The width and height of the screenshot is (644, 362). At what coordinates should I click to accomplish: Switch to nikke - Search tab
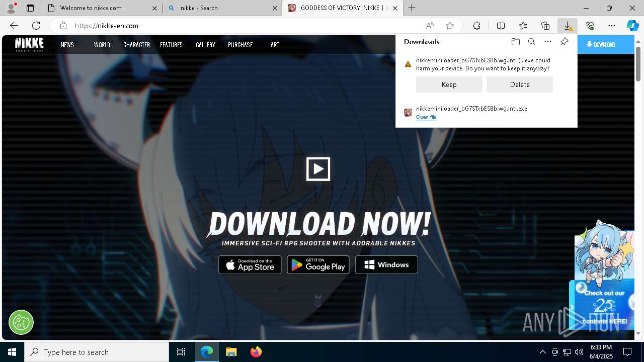(x=221, y=8)
